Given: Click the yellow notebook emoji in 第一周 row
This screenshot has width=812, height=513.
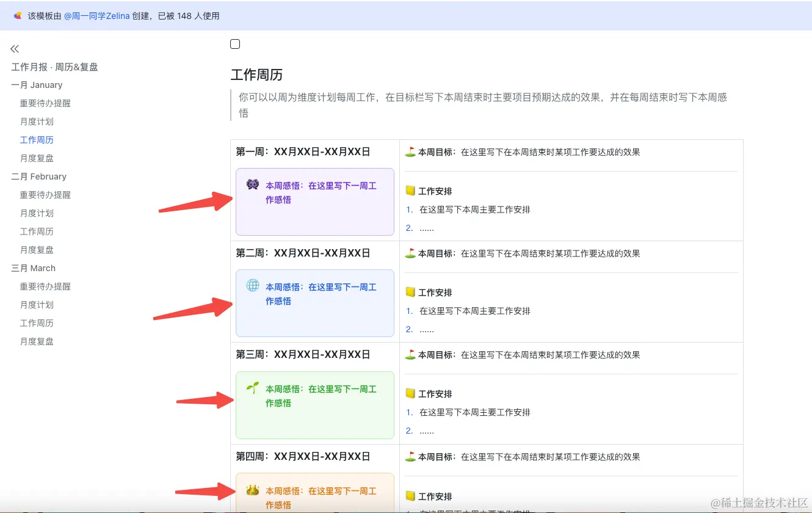Looking at the screenshot, I should (410, 191).
